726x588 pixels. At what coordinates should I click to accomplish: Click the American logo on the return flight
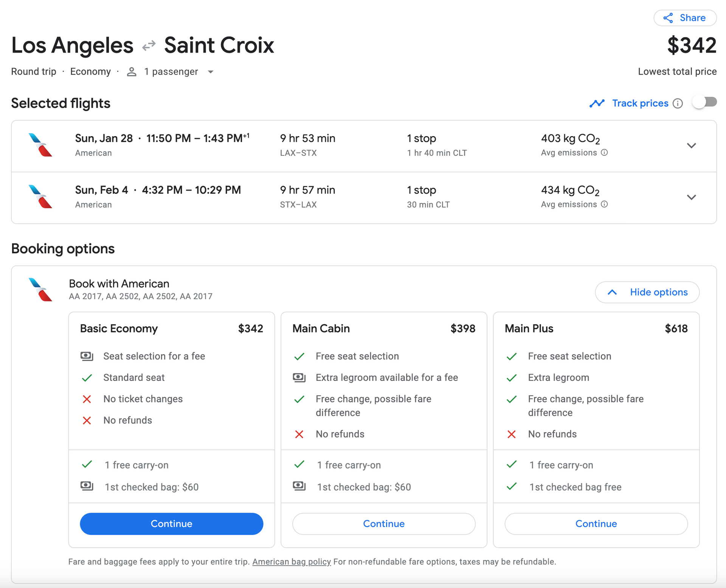pyautogui.click(x=40, y=197)
